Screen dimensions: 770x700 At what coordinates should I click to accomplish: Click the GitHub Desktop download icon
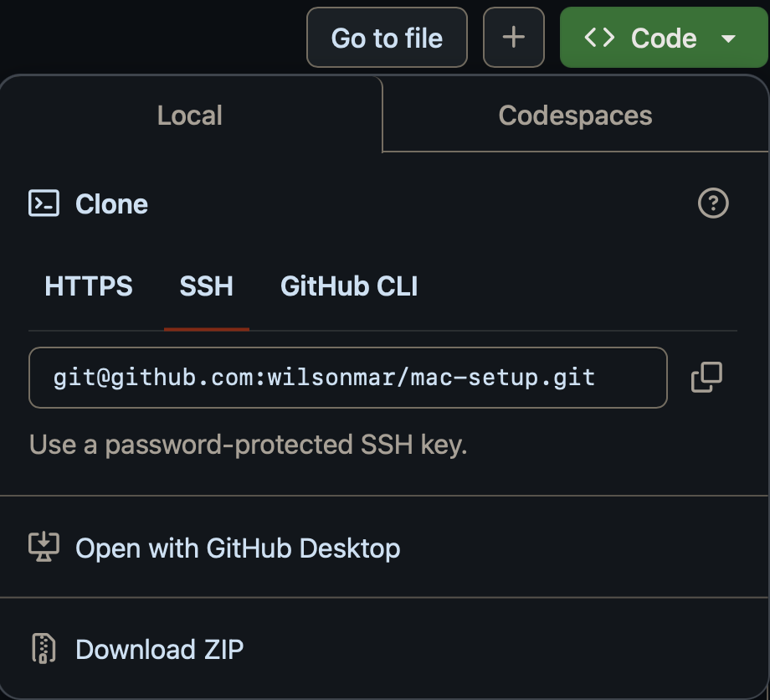[44, 547]
